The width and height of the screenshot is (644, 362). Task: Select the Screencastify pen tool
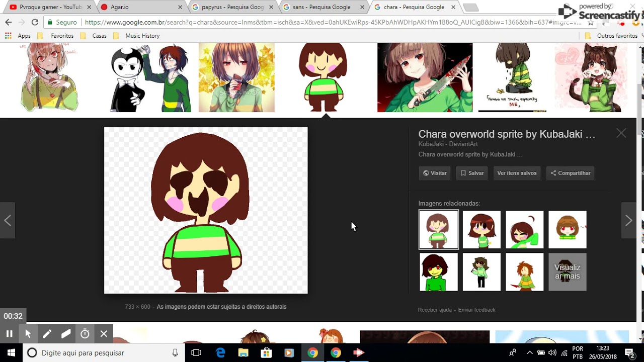pos(47,333)
